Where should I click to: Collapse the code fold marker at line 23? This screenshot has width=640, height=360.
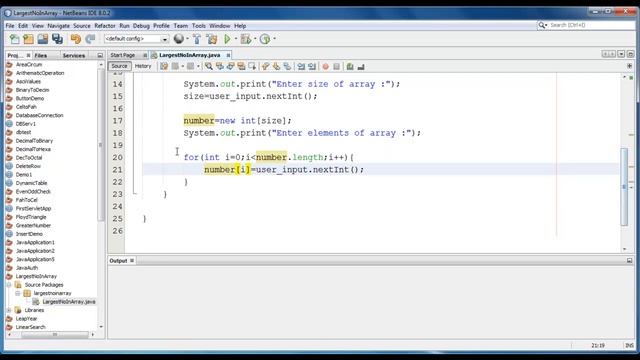(x=135, y=194)
